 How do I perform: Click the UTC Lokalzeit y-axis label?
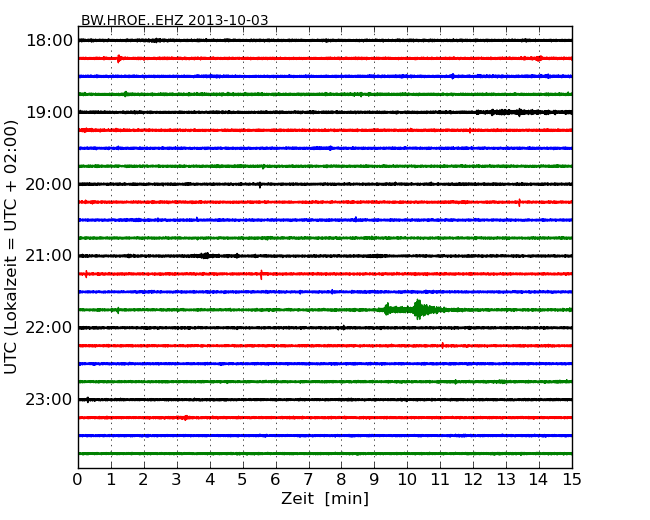coord(11,247)
